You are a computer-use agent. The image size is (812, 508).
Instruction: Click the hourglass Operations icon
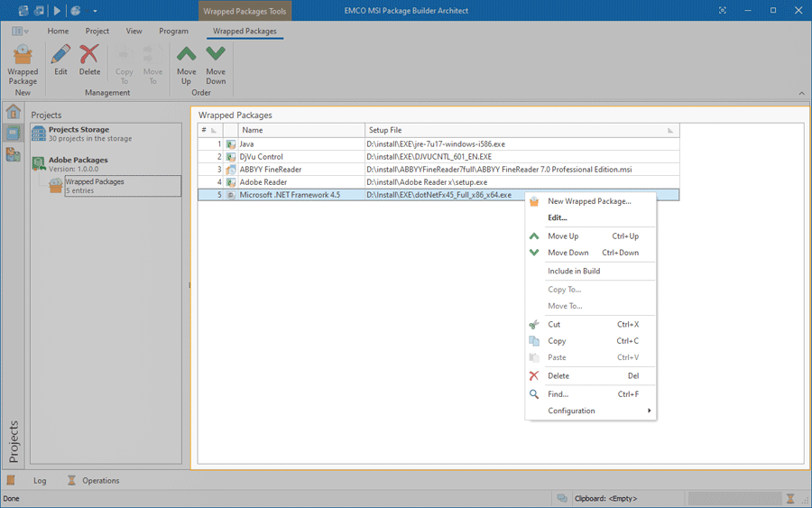point(71,481)
